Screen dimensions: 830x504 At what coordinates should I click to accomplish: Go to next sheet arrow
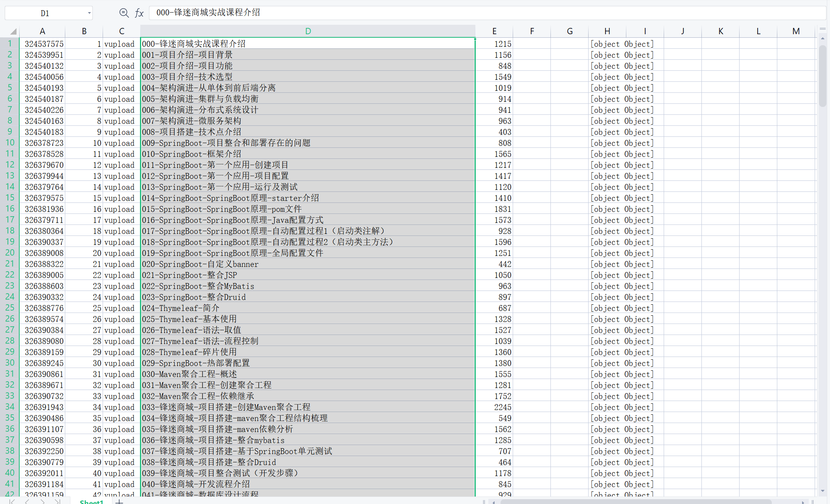click(42, 502)
